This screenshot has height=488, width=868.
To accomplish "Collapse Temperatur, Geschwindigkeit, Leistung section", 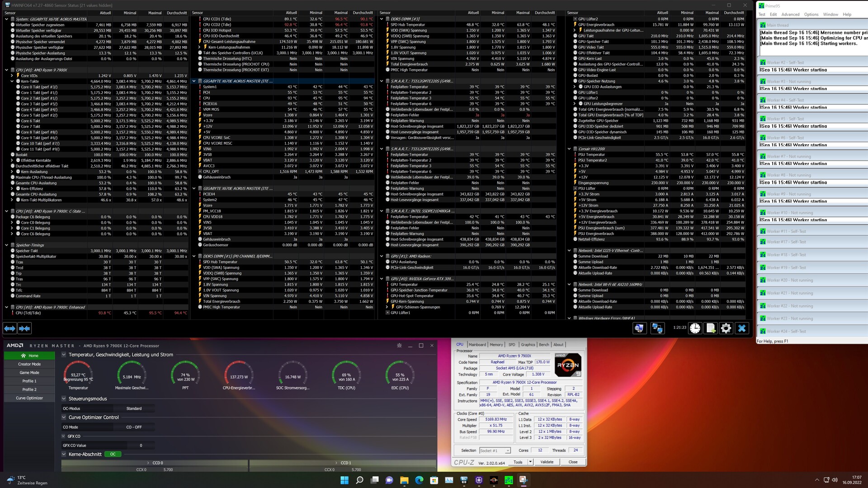I will [x=64, y=355].
